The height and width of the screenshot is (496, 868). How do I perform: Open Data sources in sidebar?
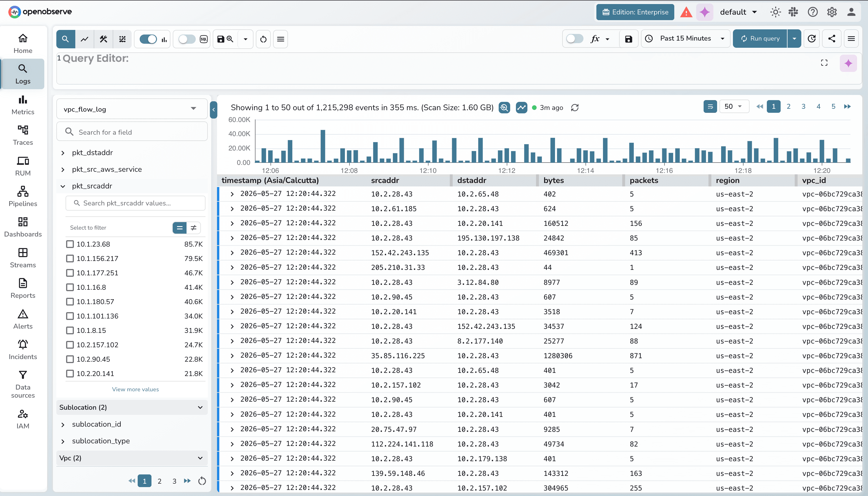coord(23,384)
